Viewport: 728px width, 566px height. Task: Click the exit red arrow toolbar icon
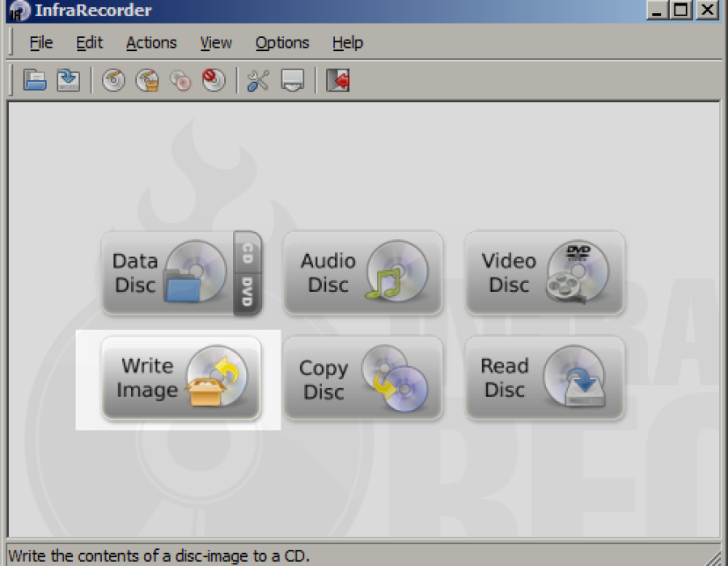338,80
